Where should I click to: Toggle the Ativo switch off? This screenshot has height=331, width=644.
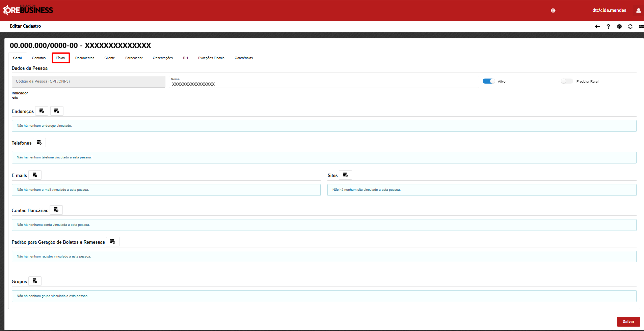pos(489,81)
